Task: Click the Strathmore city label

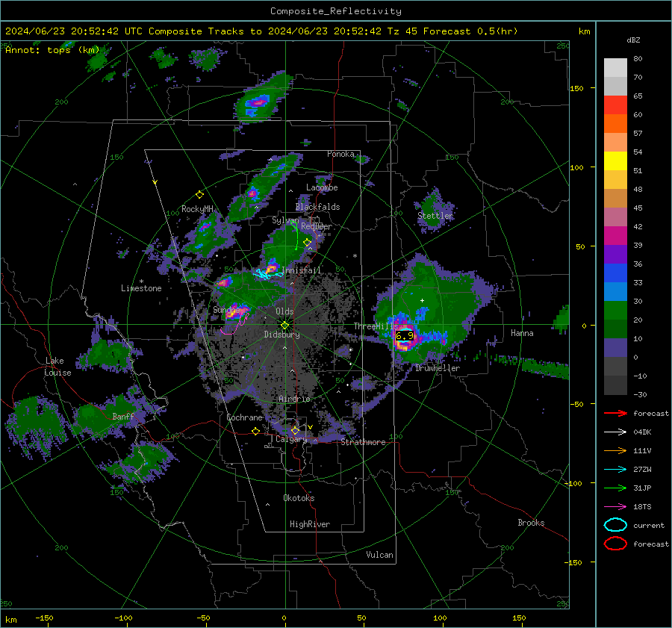Action: [x=363, y=442]
